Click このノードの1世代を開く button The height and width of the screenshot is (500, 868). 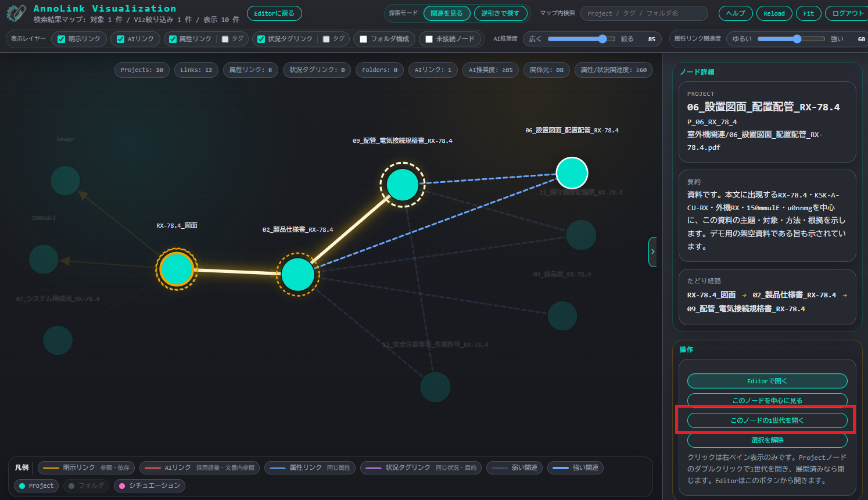pyautogui.click(x=767, y=420)
